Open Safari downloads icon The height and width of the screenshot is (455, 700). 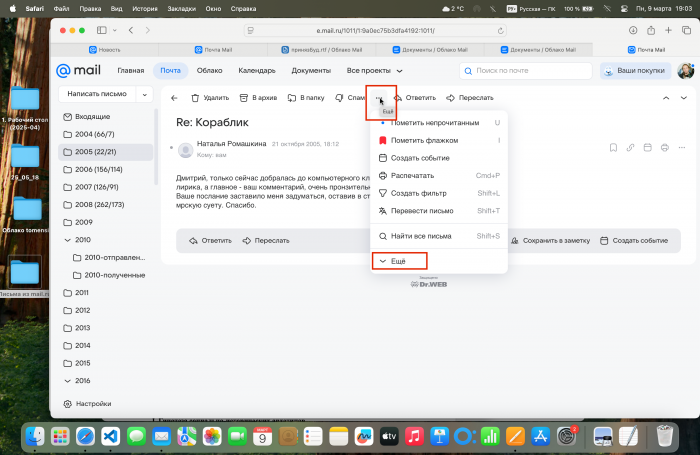(x=633, y=30)
